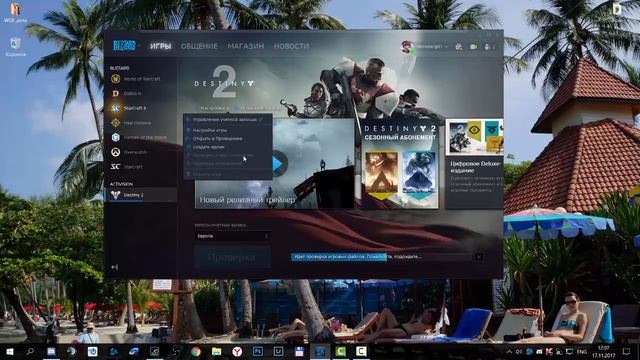Viewport: 640px width, 360px height.
Task: Open green Camtasia icon in taskbar
Action: pyautogui.click(x=340, y=351)
